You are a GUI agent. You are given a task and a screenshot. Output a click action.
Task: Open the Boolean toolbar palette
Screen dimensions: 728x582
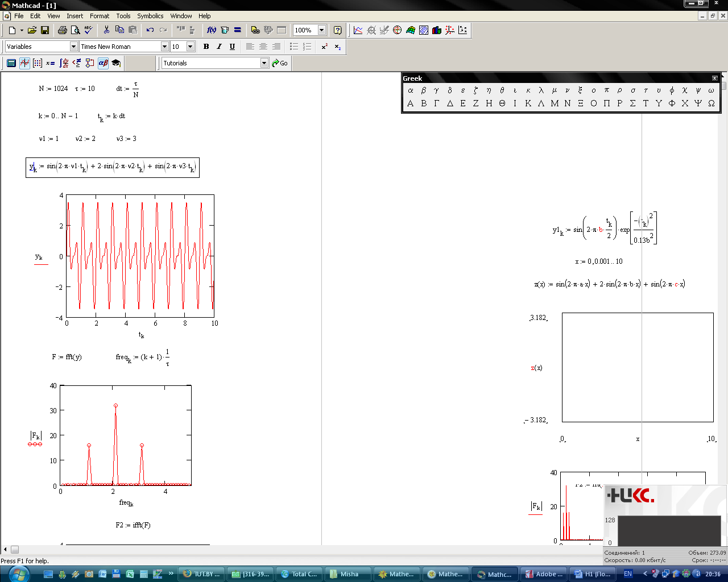click(77, 63)
